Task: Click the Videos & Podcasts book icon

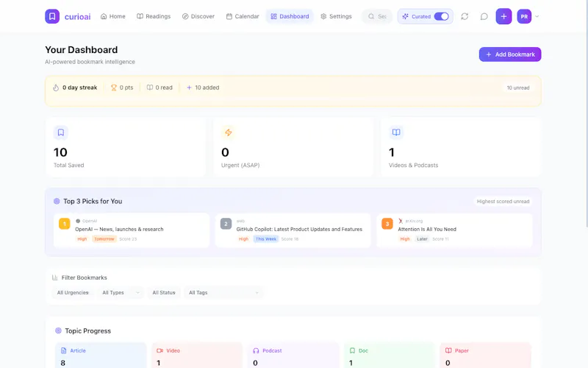Action: 396,132
